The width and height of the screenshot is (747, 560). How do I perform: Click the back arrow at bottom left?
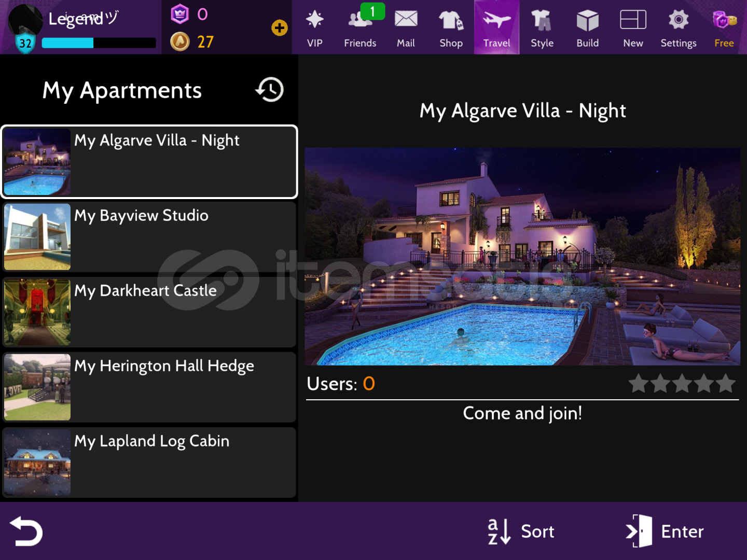click(26, 531)
